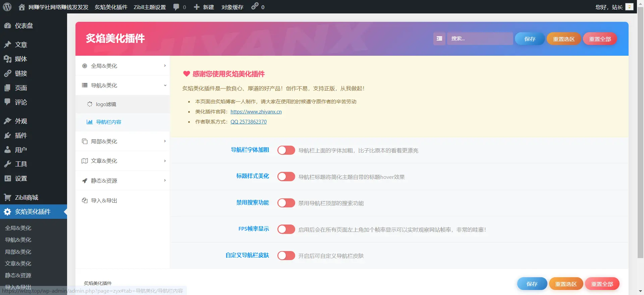Click the 设置 settings icon
The image size is (644, 295).
tap(7, 179)
